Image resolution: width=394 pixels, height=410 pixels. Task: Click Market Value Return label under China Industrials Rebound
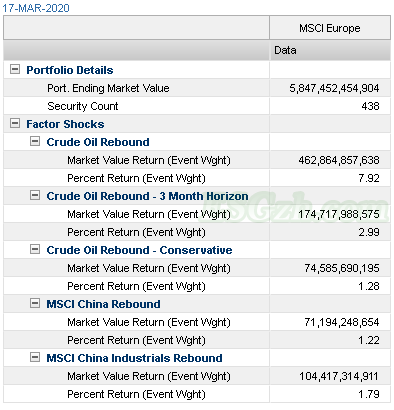(149, 376)
